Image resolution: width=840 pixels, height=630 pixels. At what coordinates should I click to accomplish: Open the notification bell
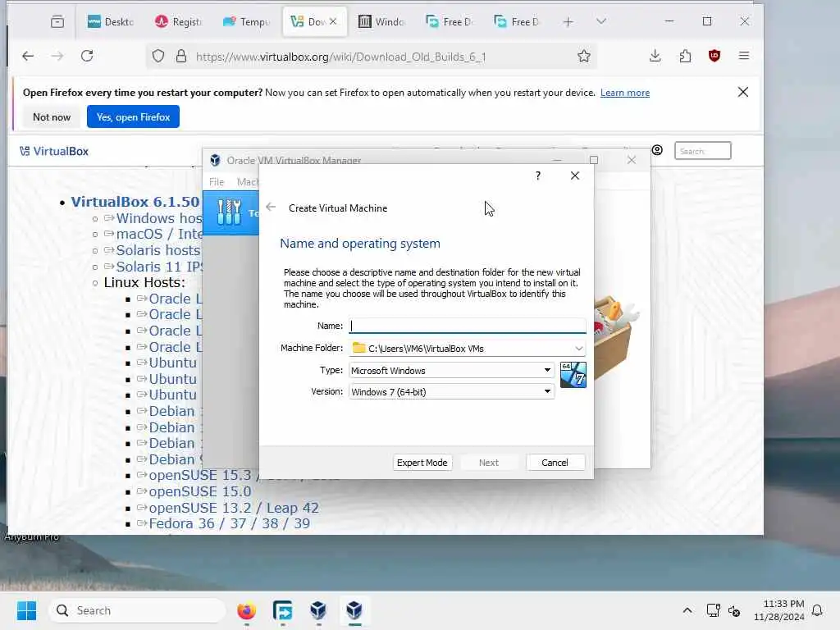pyautogui.click(x=817, y=610)
